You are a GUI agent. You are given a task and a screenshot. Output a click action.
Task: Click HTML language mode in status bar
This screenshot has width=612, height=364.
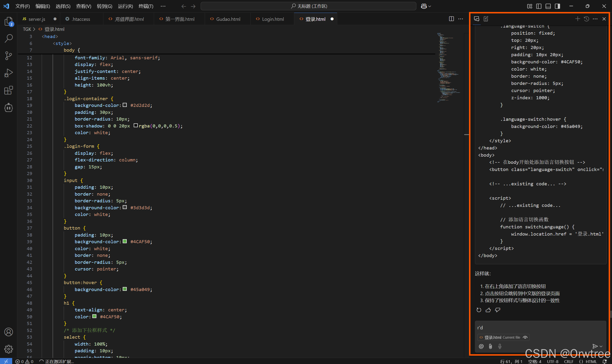(591, 361)
